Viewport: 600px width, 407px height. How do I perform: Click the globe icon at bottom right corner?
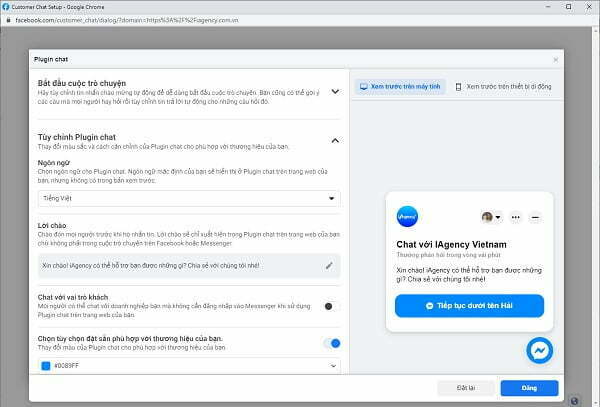(574, 401)
